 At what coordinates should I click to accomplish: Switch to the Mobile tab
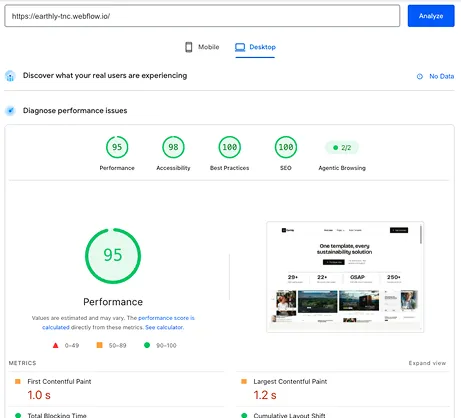[202, 47]
